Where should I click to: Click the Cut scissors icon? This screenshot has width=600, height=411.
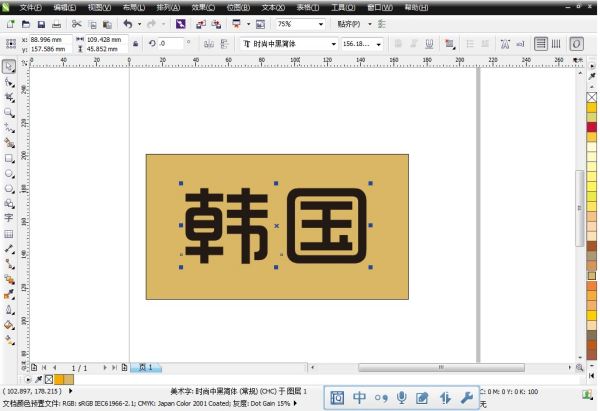point(77,23)
